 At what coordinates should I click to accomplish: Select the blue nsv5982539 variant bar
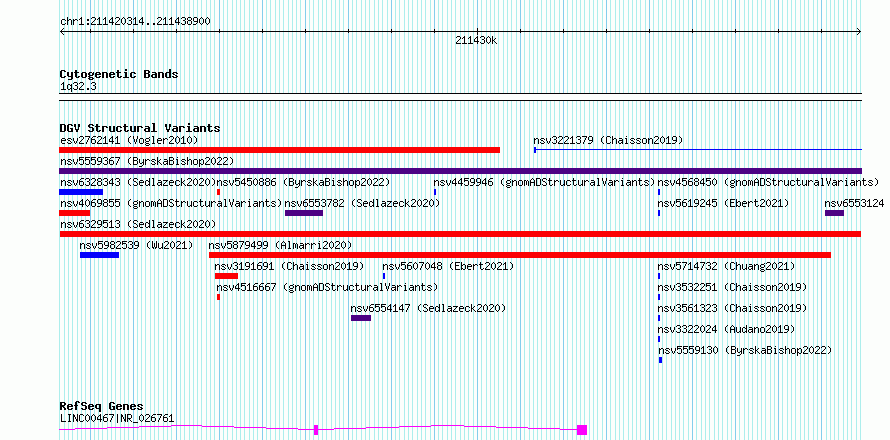tap(99, 255)
